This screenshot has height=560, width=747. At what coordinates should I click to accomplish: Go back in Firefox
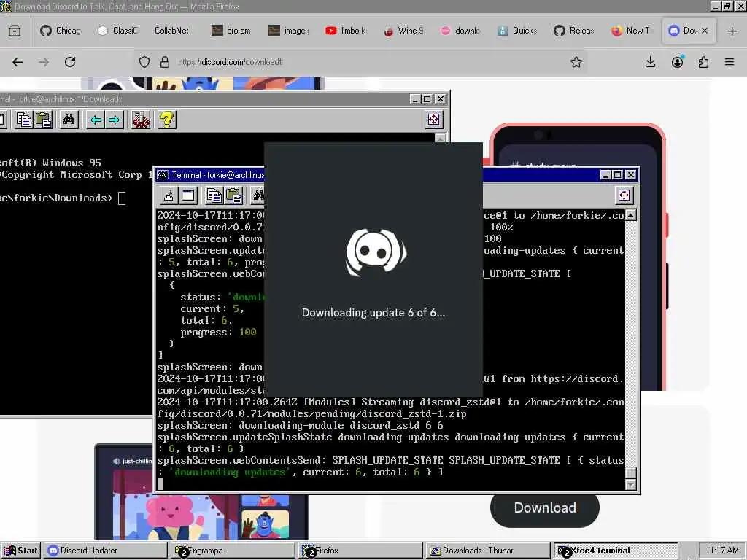18,62
